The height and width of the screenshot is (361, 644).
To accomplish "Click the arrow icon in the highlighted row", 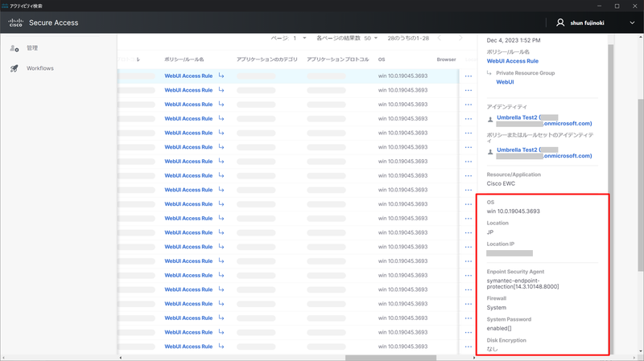I will point(221,76).
